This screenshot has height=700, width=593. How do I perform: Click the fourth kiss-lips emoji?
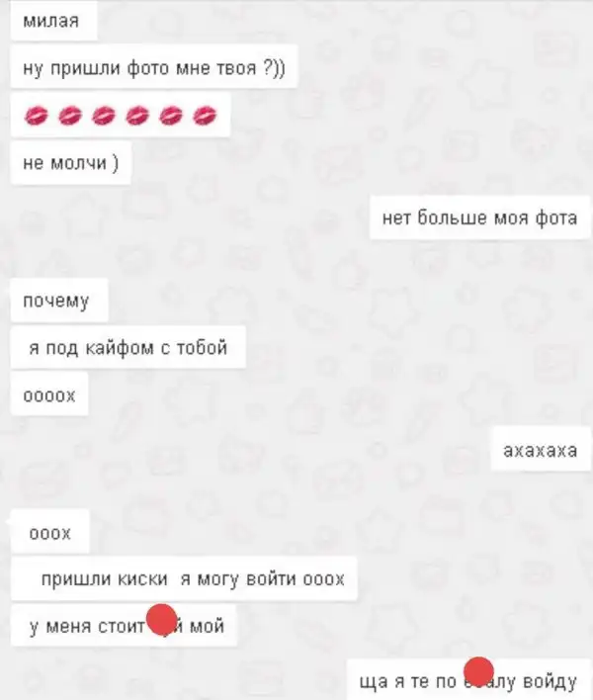click(x=137, y=116)
